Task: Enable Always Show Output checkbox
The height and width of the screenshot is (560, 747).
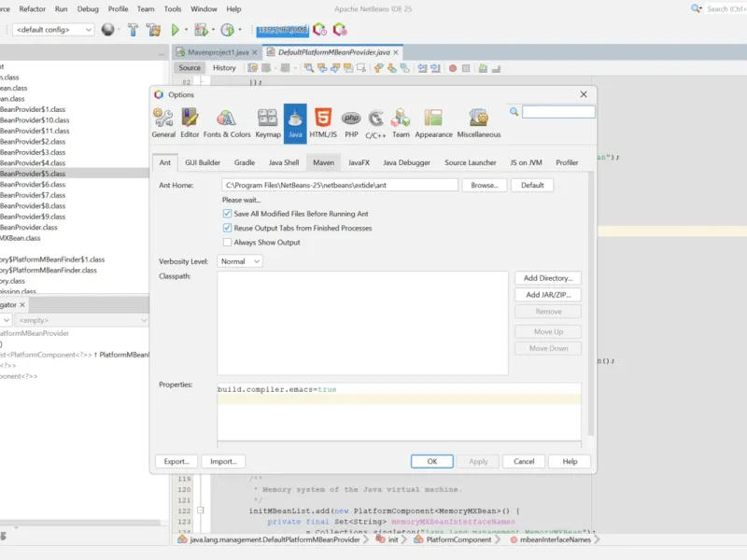Action: (x=227, y=243)
